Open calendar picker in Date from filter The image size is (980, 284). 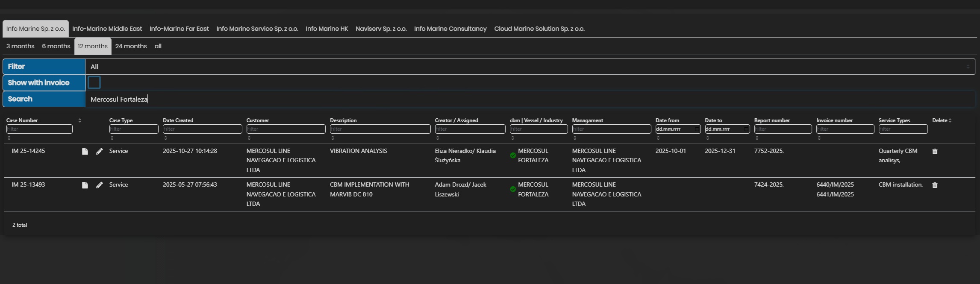697,129
